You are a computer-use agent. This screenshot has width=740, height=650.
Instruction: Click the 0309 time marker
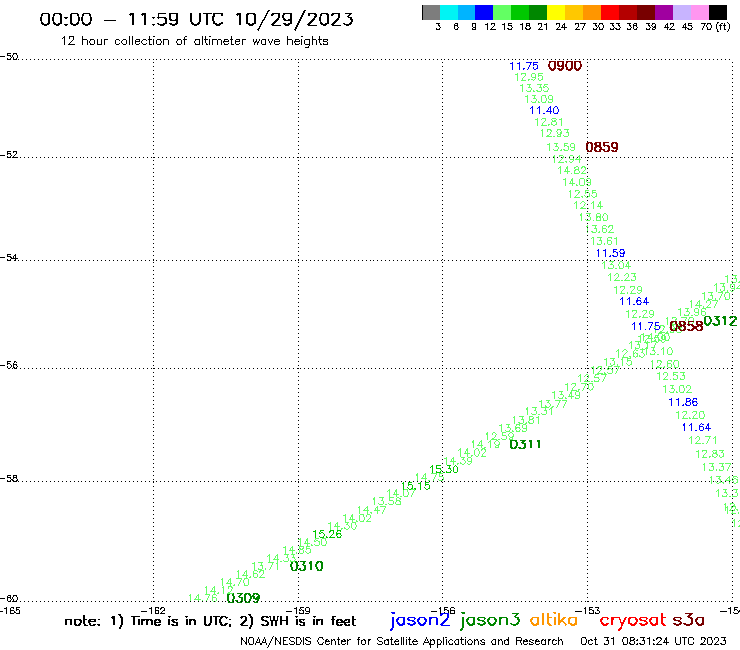click(244, 598)
